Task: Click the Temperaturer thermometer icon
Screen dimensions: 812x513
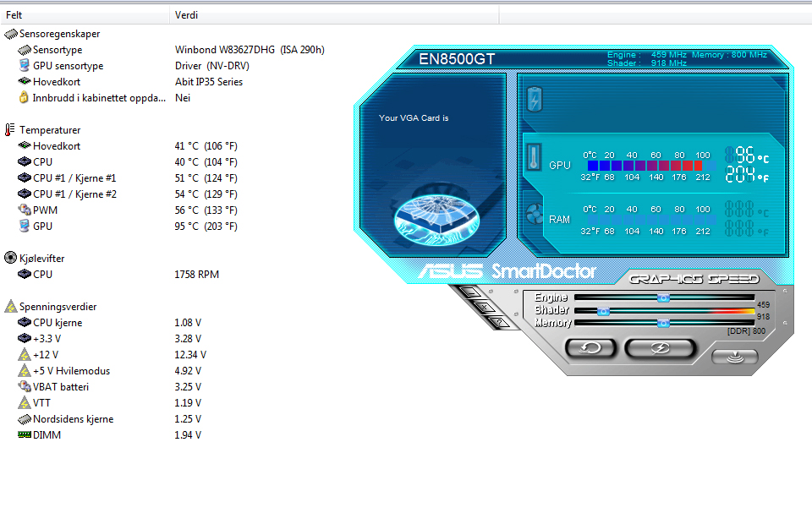Action: [x=10, y=130]
